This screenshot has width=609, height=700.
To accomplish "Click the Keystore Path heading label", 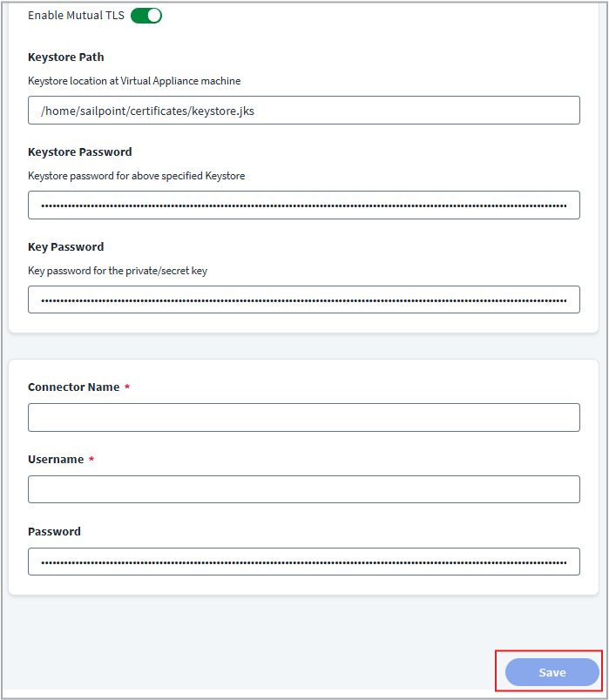I will [66, 57].
